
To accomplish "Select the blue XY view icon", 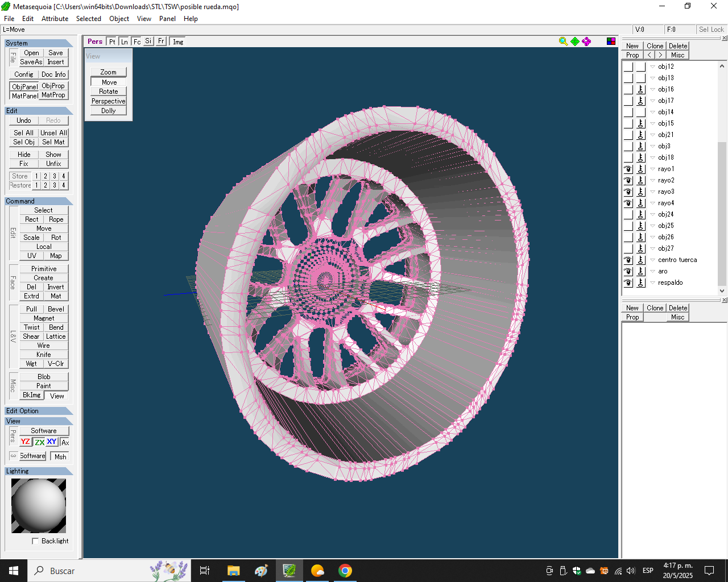I will click(52, 442).
